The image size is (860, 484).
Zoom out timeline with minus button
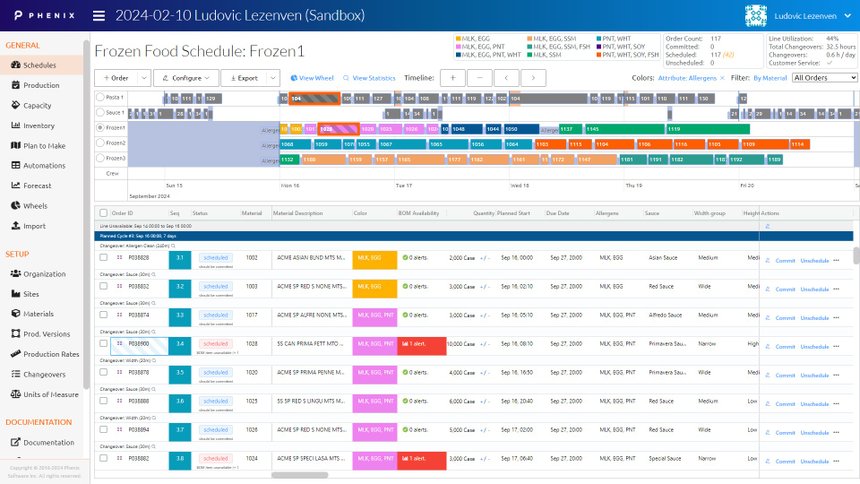click(480, 78)
